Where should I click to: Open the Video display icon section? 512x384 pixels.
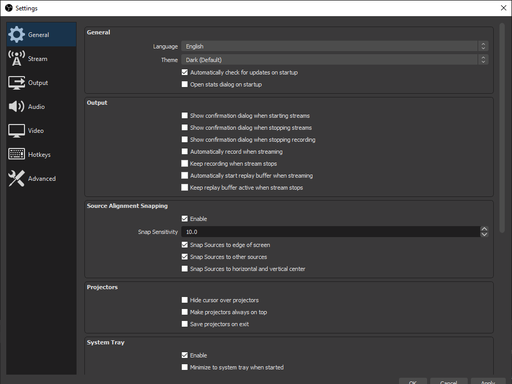click(x=16, y=131)
